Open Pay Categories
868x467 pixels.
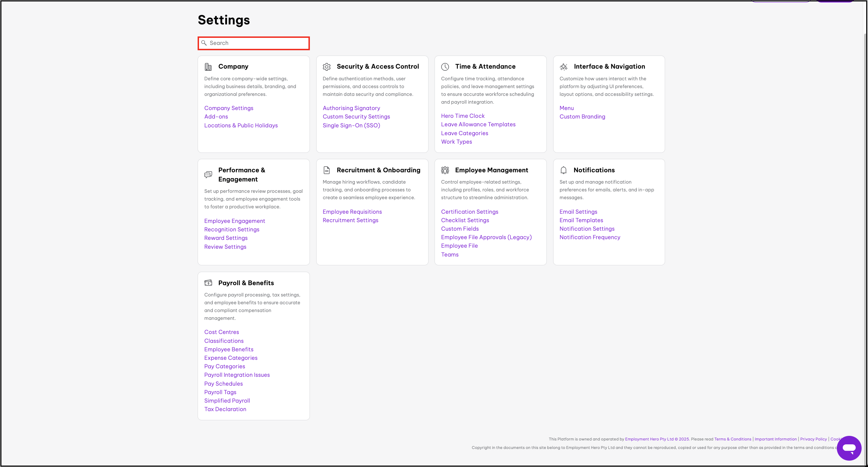pos(224,366)
